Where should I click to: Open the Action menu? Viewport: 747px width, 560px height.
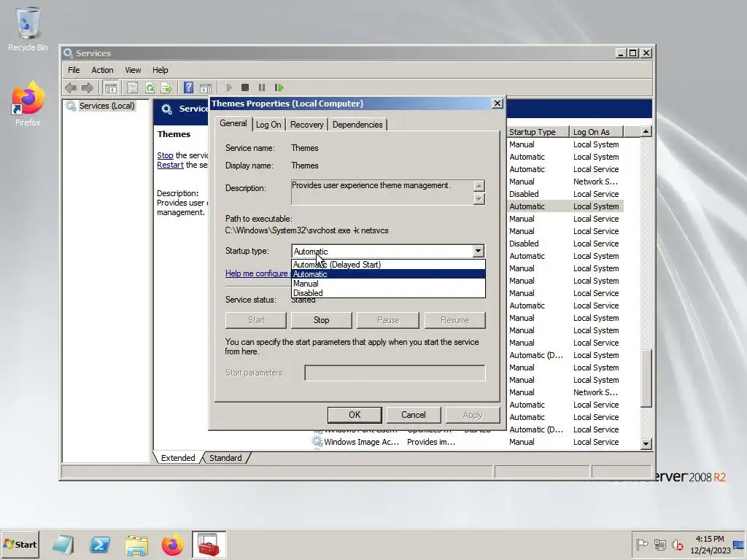[x=102, y=70]
